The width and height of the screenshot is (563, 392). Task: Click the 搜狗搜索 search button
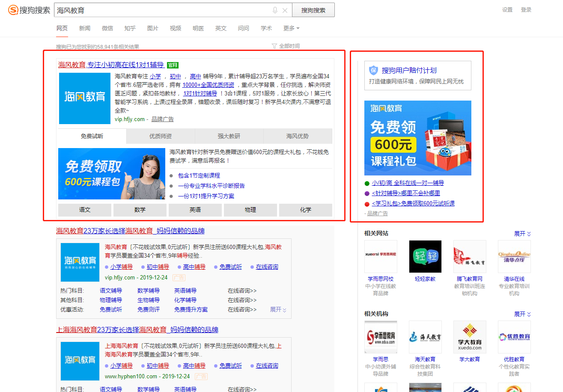313,10
